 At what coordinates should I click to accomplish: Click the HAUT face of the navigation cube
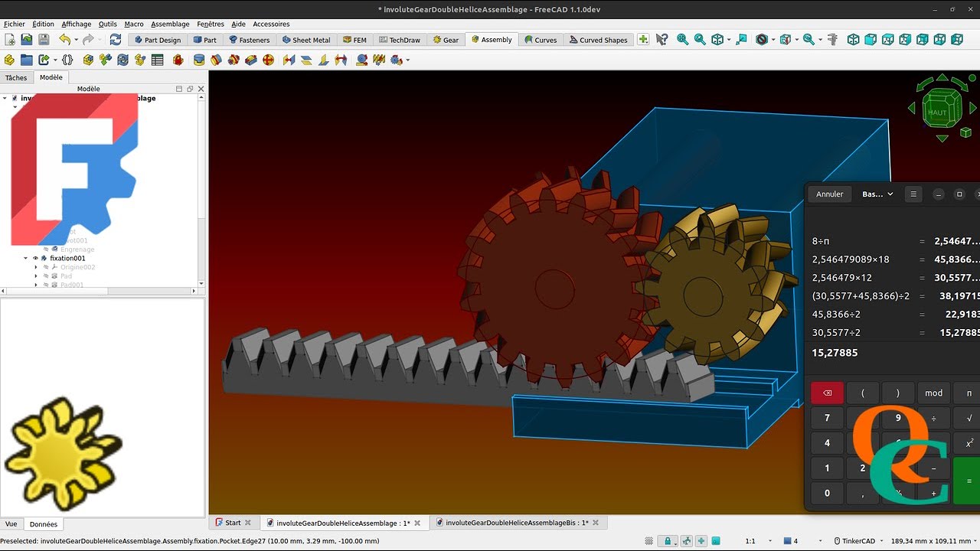(938, 112)
